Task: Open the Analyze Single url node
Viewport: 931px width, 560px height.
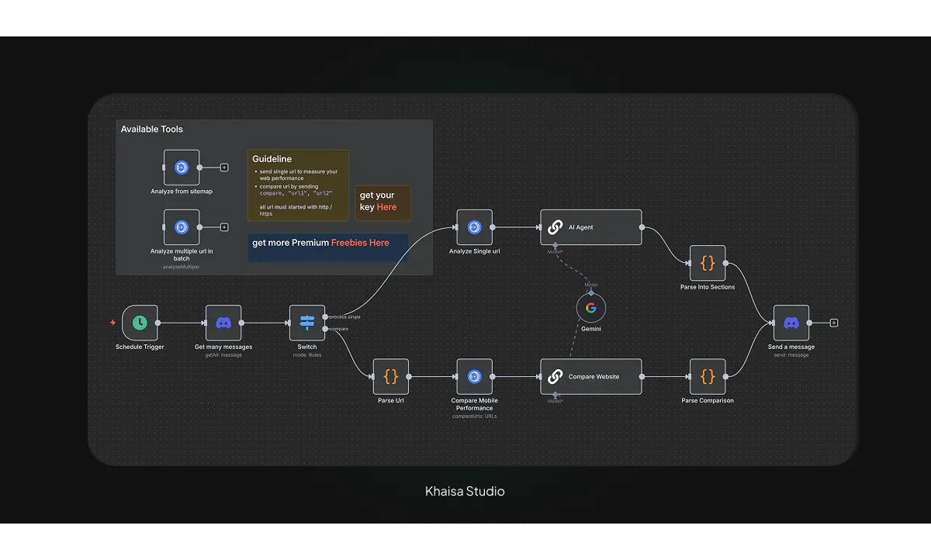Action: tap(475, 227)
